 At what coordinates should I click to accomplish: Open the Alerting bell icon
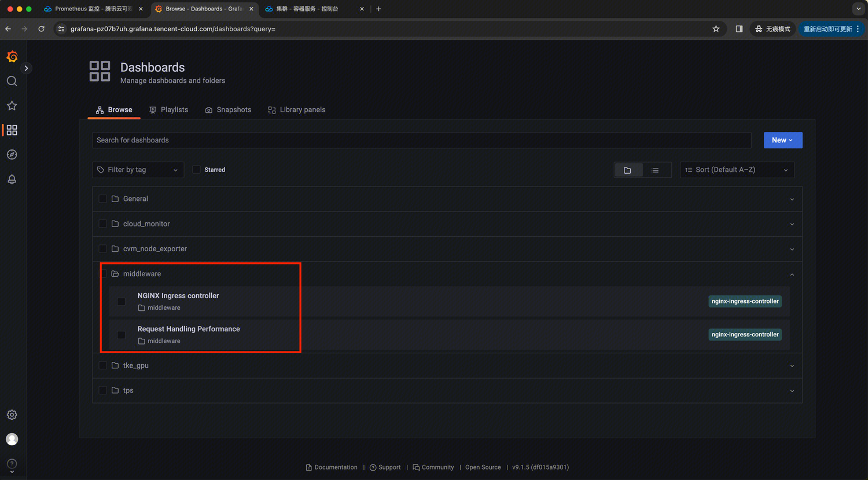point(12,179)
